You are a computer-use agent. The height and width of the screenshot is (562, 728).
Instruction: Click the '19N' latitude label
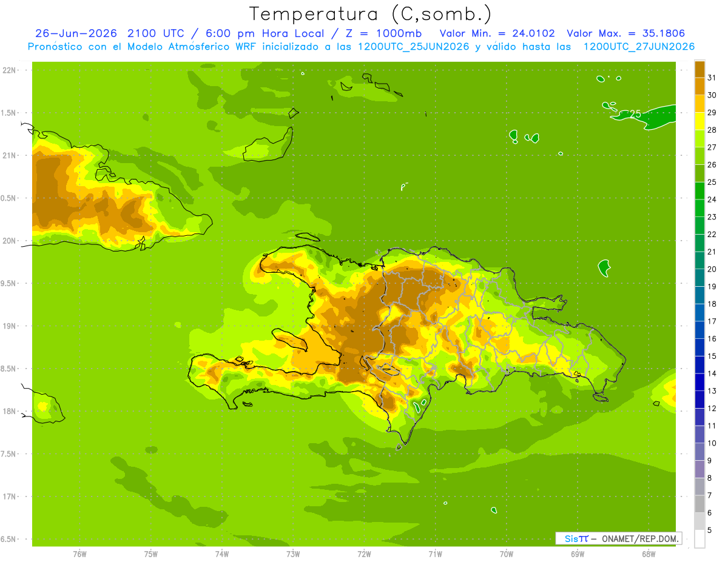click(x=9, y=326)
